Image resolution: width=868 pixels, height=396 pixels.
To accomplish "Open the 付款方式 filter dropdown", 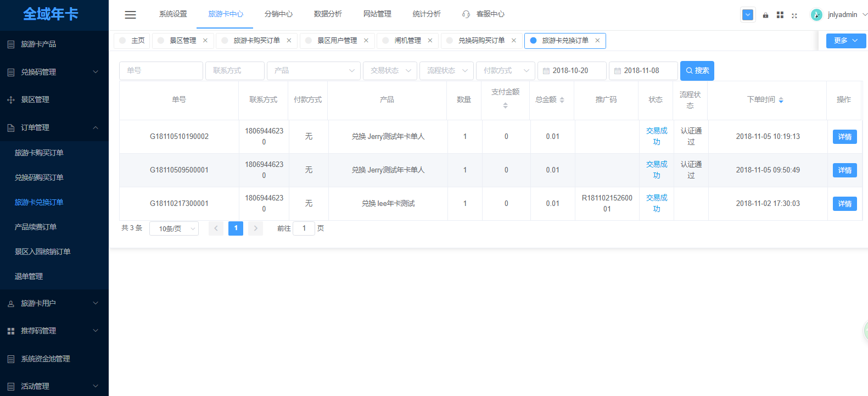I will point(505,71).
